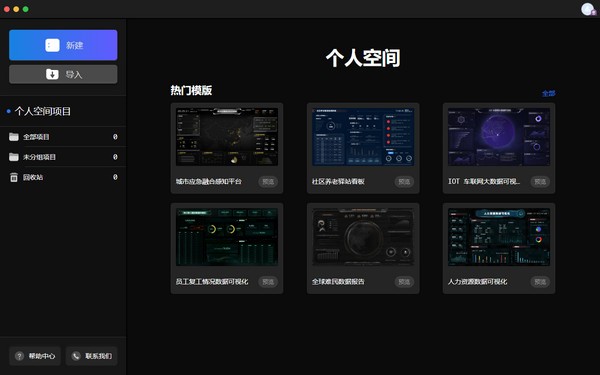
Task: Open the 社区养老驿站看板 template thumbnail
Action: tap(363, 137)
